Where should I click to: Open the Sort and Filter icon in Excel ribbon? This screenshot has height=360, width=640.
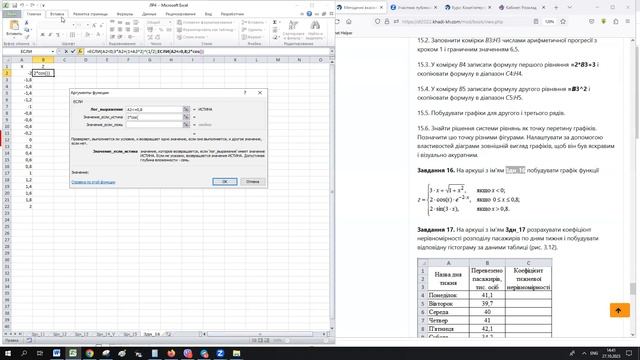(293, 26)
